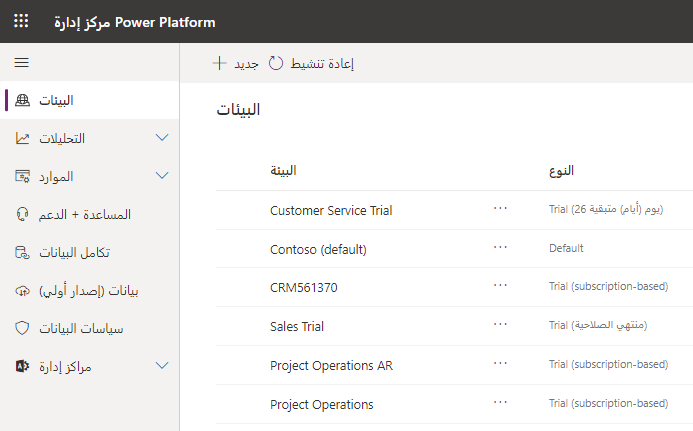Viewport: 693px width, 431px height.
Task: Click the plus icon for جديد
Action: pos(220,63)
